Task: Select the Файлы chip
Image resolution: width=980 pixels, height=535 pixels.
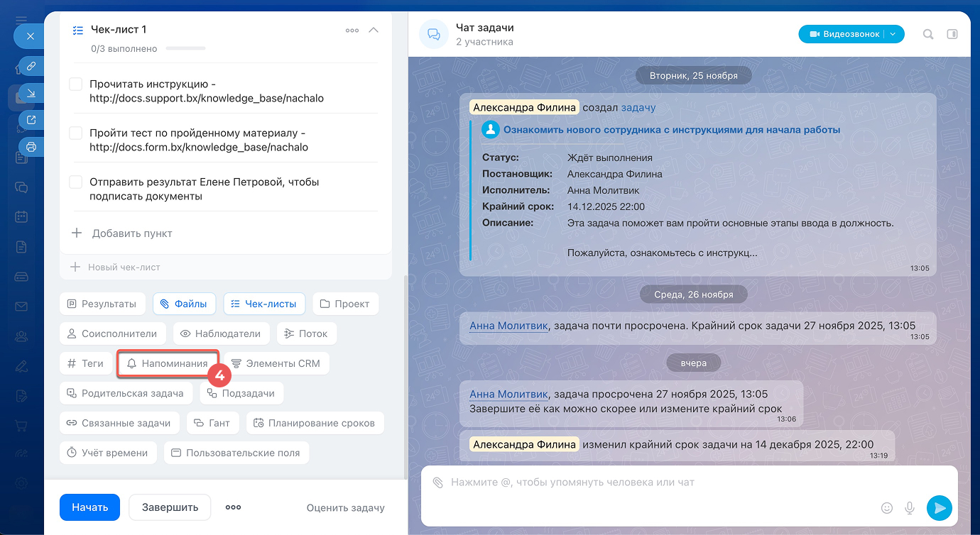Action: tap(184, 304)
